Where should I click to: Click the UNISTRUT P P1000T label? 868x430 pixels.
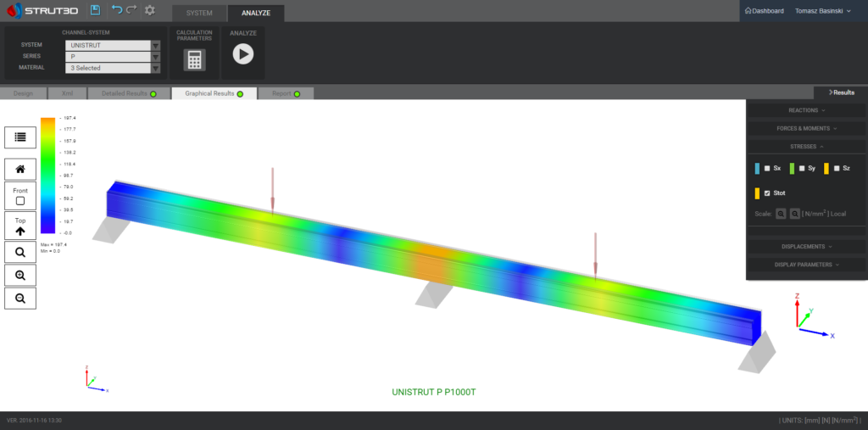point(434,392)
